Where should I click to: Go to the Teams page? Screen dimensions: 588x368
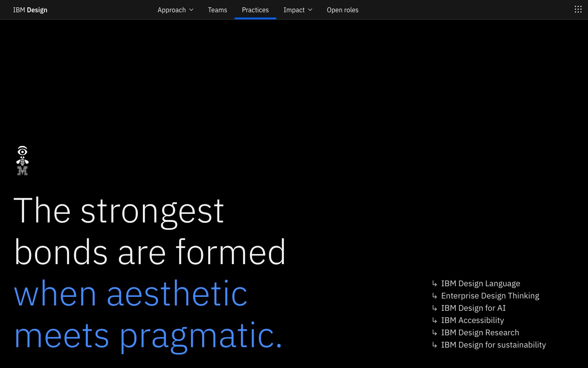point(217,10)
